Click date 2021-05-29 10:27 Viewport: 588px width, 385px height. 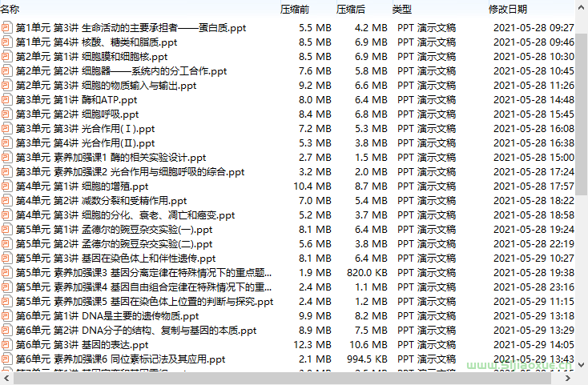534,259
